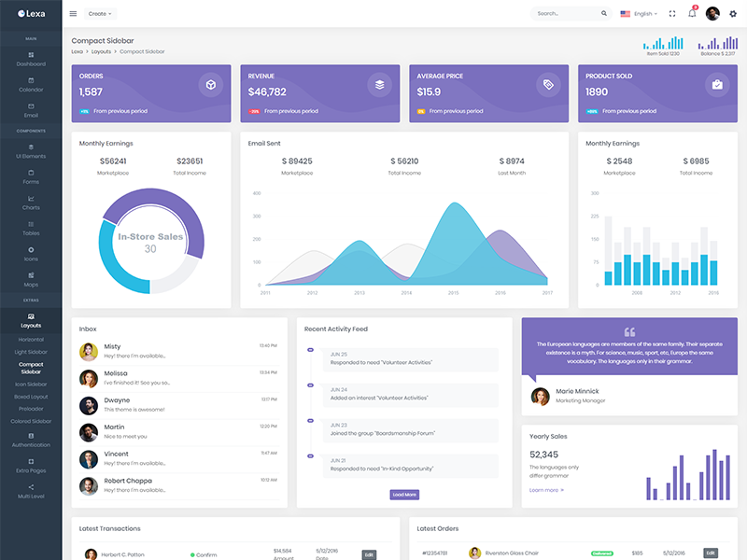Open the notifications bell icon
The height and width of the screenshot is (560, 747).
point(692,14)
